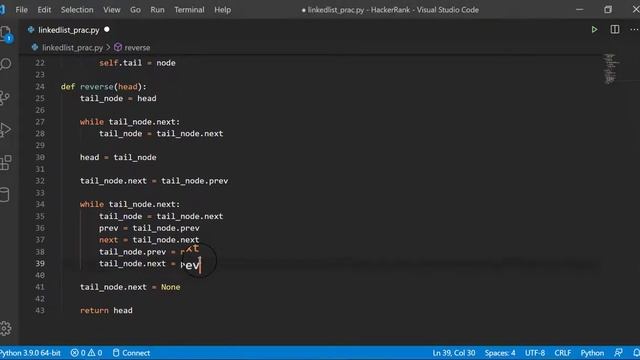The width and height of the screenshot is (640, 360).
Task: Open the Extensions view icon
Action: click(x=6, y=162)
